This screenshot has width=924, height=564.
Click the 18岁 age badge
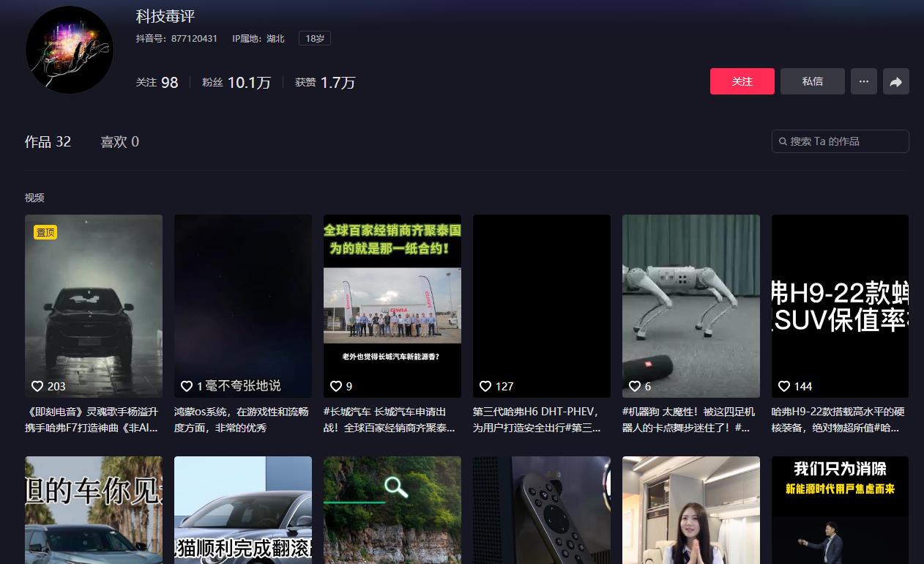315,38
